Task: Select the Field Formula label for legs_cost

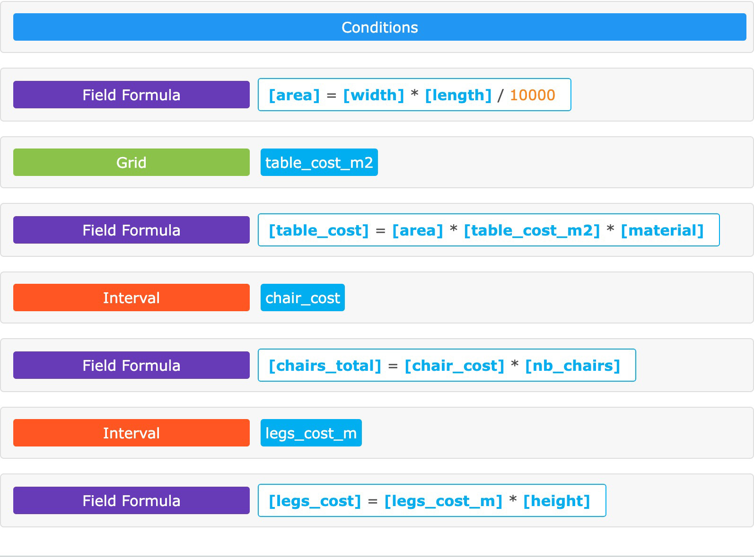Action: pos(131,500)
